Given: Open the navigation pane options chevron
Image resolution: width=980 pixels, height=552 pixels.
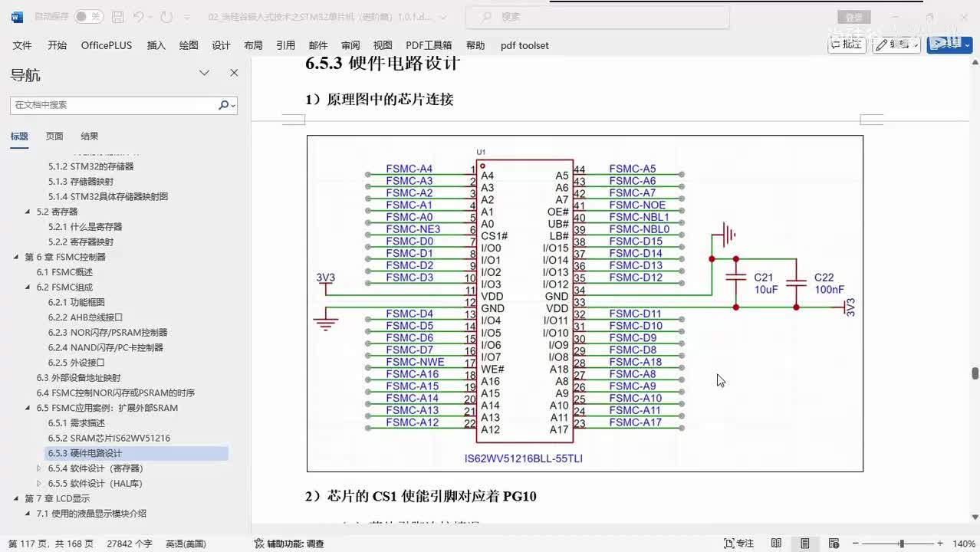Looking at the screenshot, I should pyautogui.click(x=204, y=73).
